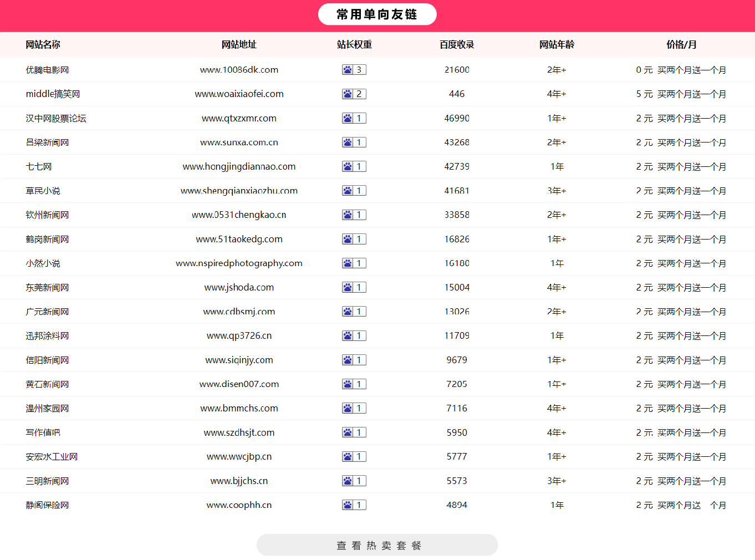The image size is (755, 560).
Task: Click the weight badge in 静阁保险网 row
Action: point(354,505)
